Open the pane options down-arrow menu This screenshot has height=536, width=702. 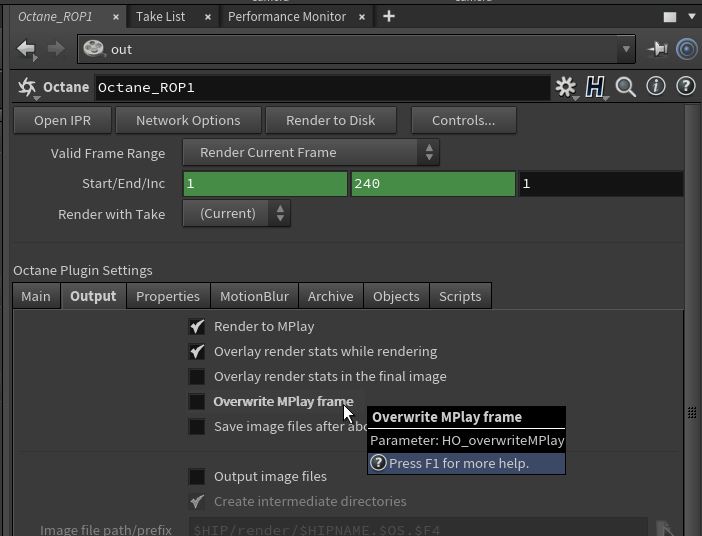coord(692,17)
